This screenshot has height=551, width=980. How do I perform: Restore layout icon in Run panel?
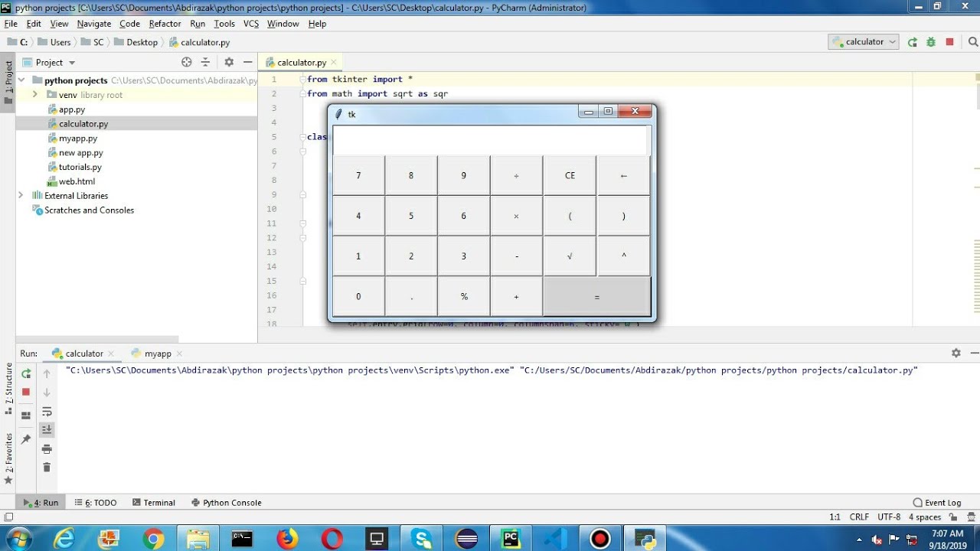click(26, 416)
